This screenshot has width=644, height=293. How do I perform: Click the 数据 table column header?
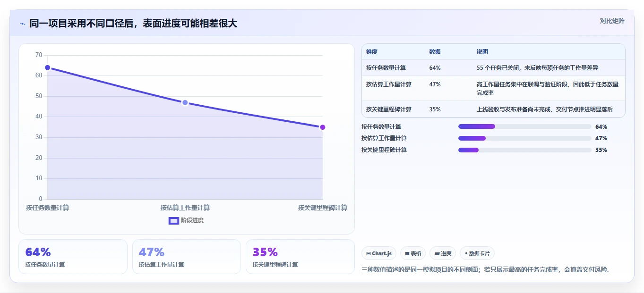point(435,52)
